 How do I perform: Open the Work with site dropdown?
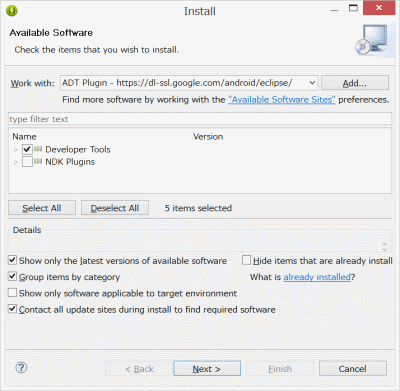(312, 83)
